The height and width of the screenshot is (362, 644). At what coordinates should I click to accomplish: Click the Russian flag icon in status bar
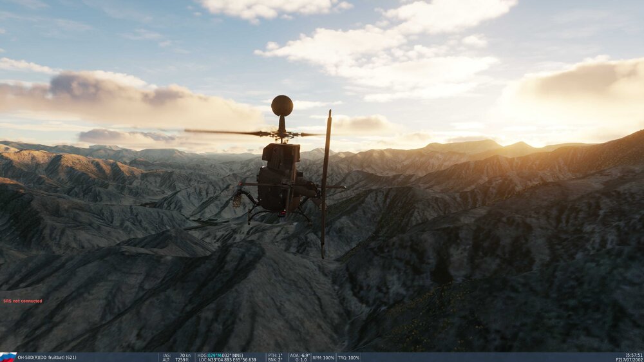[8, 357]
